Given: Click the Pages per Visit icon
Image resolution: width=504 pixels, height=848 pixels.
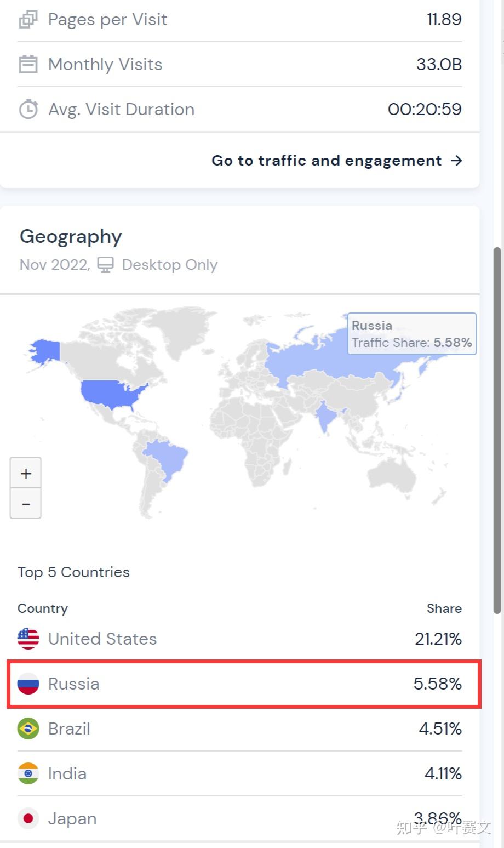Looking at the screenshot, I should [x=28, y=20].
